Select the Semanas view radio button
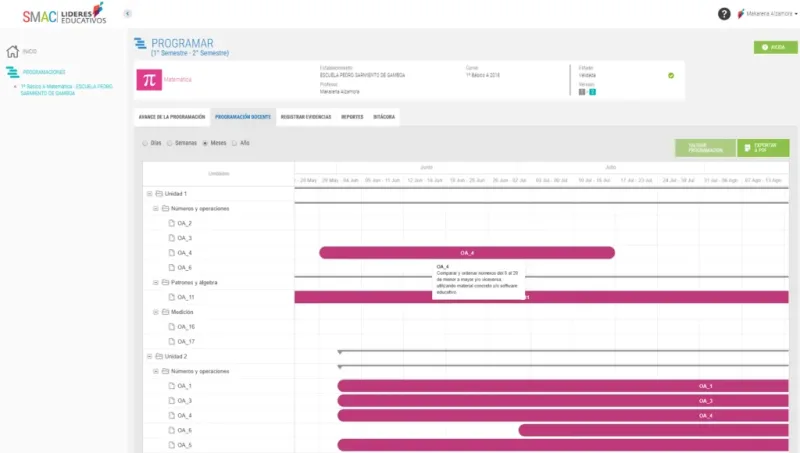Image resolution: width=800 pixels, height=453 pixels. [170, 143]
